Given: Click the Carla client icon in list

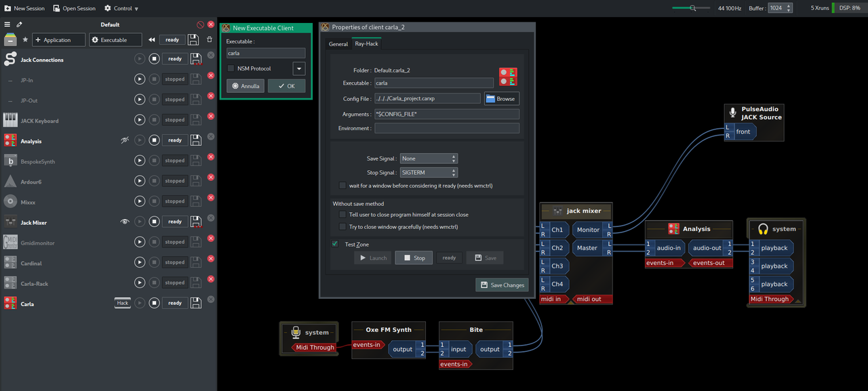Looking at the screenshot, I should [x=10, y=303].
